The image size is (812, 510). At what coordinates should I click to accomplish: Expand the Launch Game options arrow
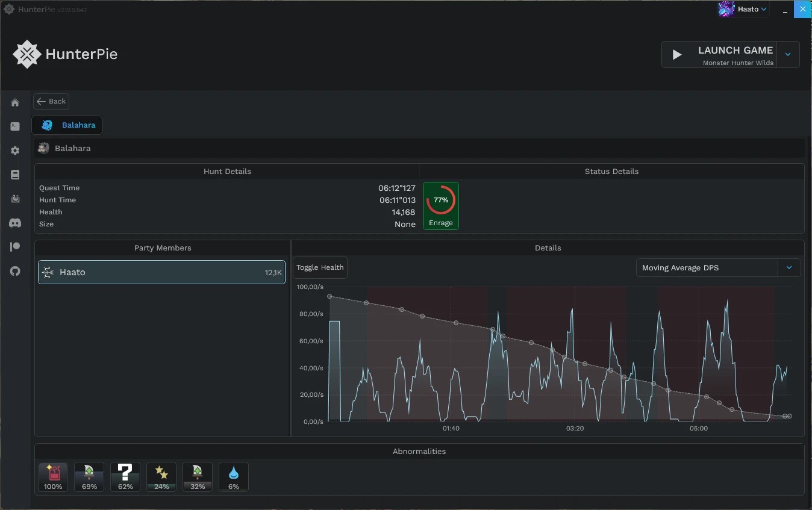point(788,55)
